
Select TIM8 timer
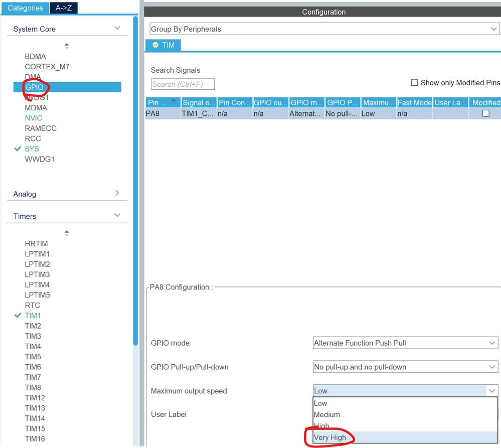tap(33, 388)
